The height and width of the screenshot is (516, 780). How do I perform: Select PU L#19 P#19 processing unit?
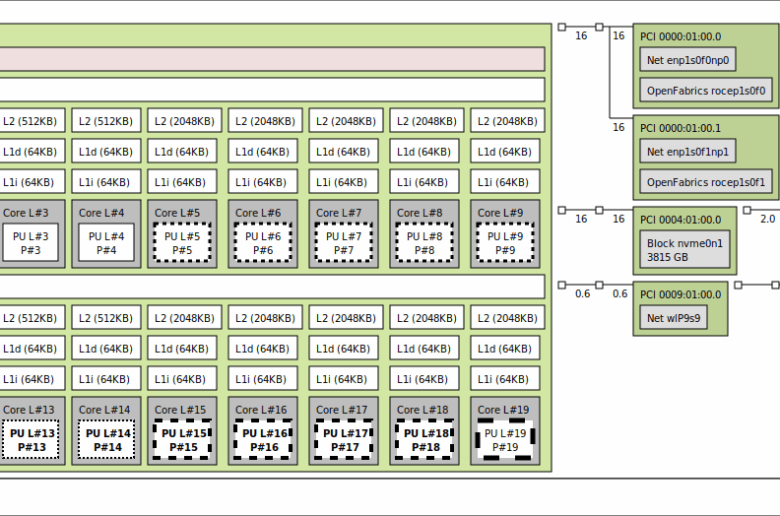coord(505,440)
